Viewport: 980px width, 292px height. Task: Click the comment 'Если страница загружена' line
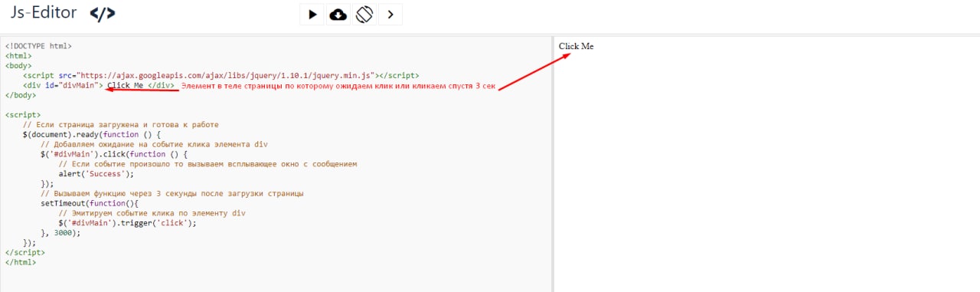121,124
